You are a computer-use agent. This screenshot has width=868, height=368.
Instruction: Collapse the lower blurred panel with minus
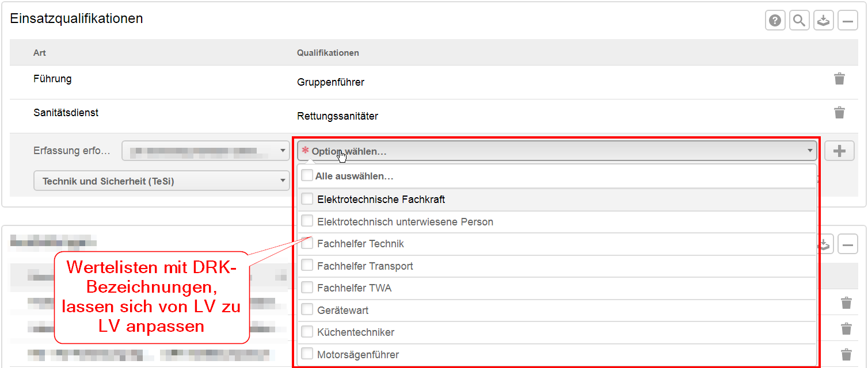(848, 244)
